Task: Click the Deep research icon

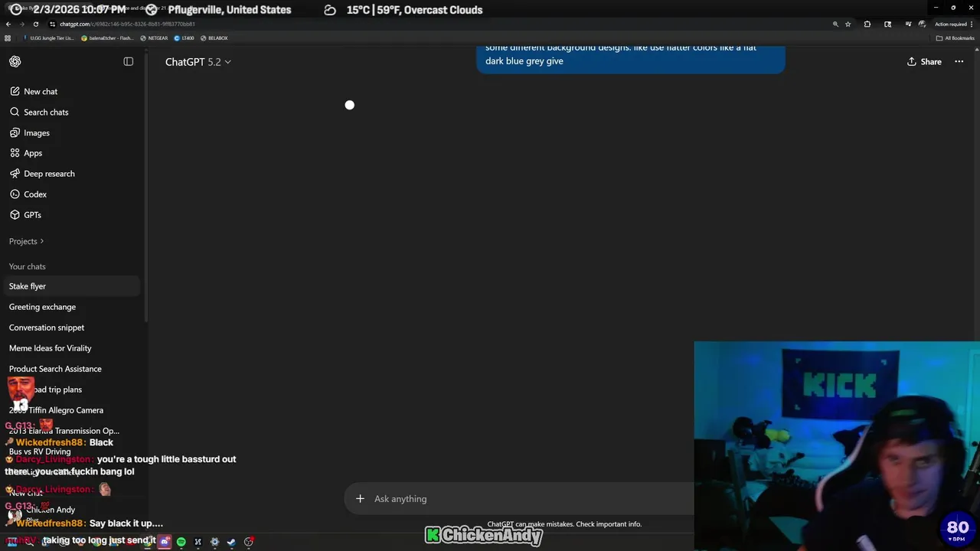Action: [x=15, y=174]
